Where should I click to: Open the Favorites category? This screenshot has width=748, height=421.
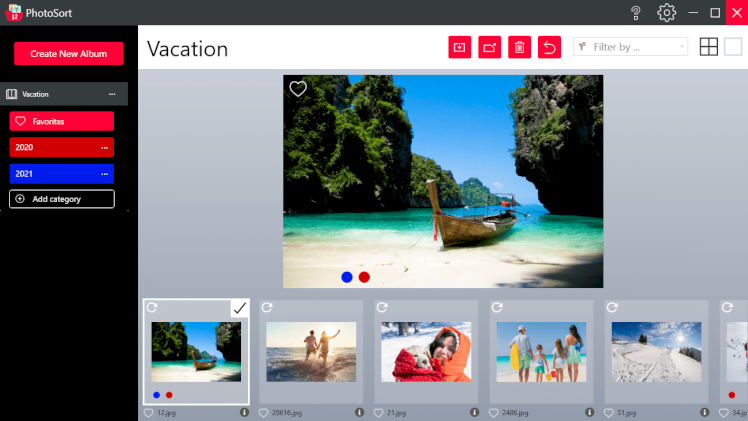point(62,121)
